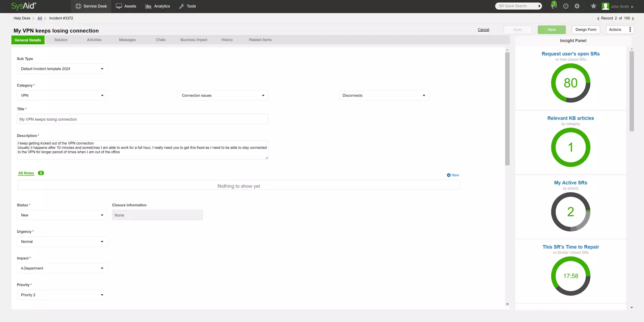Open the Actions three-dot menu
644x322 pixels.
click(630, 30)
